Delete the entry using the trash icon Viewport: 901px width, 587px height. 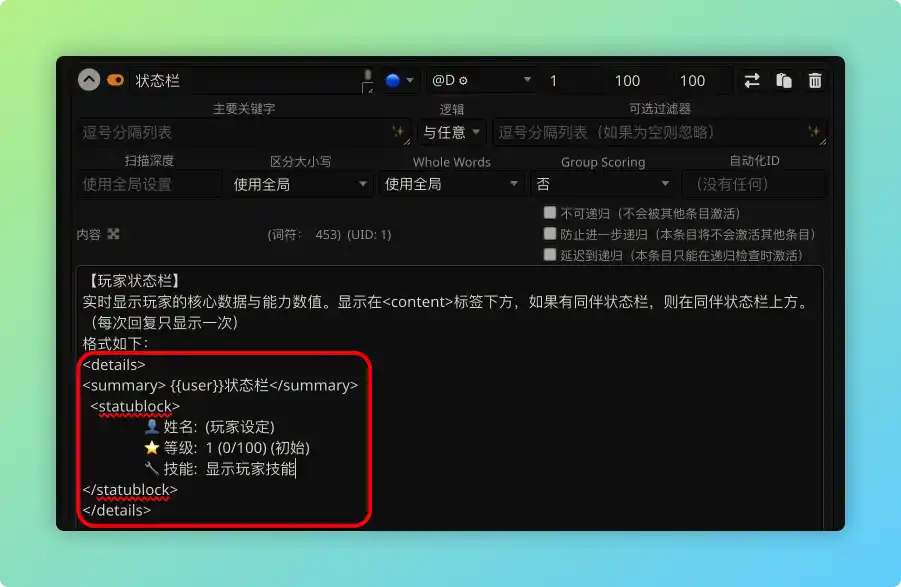[814, 80]
